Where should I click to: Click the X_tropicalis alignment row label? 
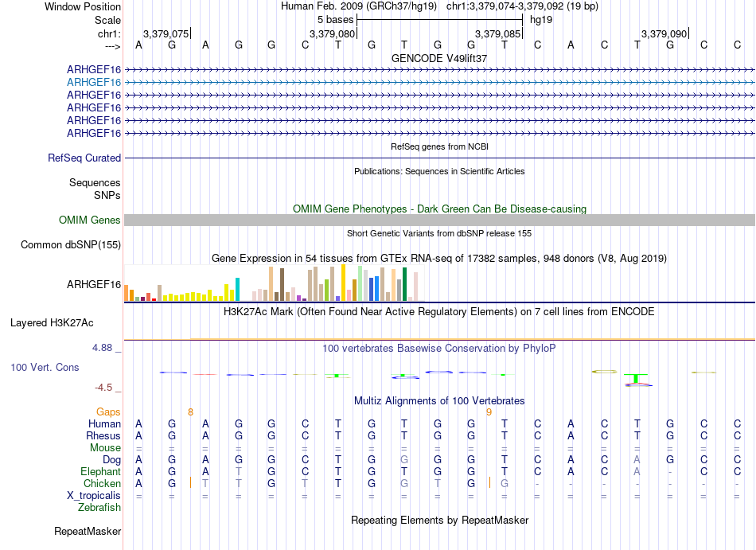(94, 496)
